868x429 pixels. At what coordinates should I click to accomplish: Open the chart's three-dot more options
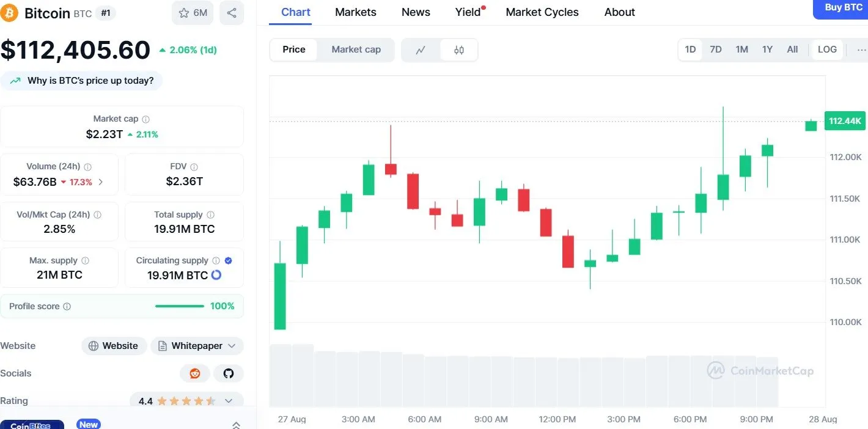862,50
